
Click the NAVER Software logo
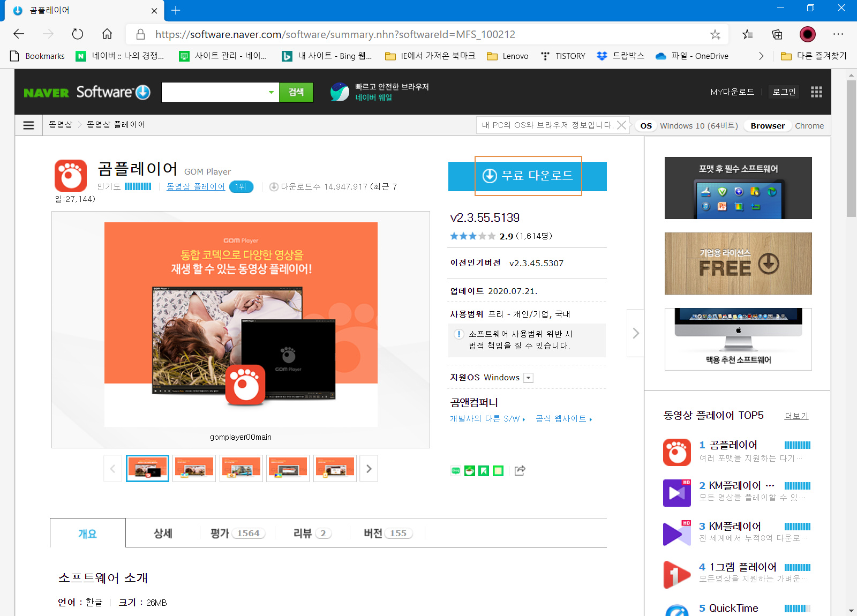87,92
